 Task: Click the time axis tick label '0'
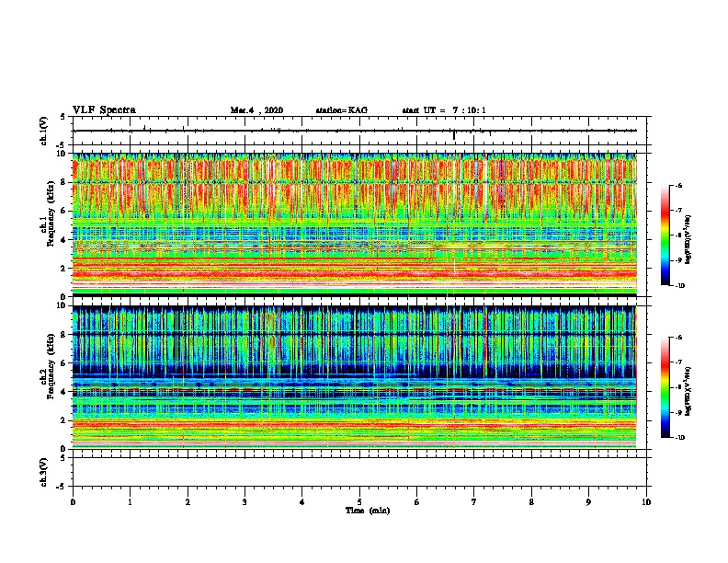click(73, 502)
